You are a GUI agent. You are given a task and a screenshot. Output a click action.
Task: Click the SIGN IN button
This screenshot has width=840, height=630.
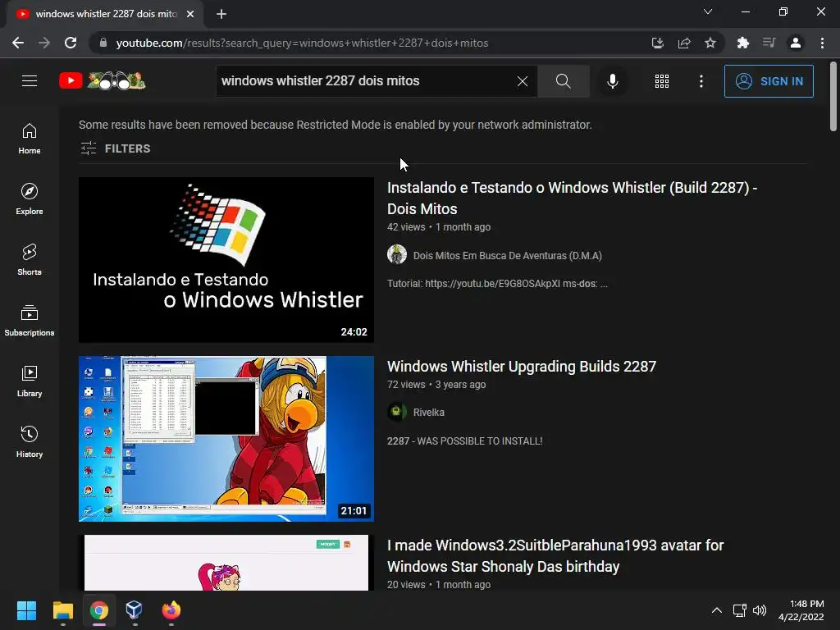[769, 81]
